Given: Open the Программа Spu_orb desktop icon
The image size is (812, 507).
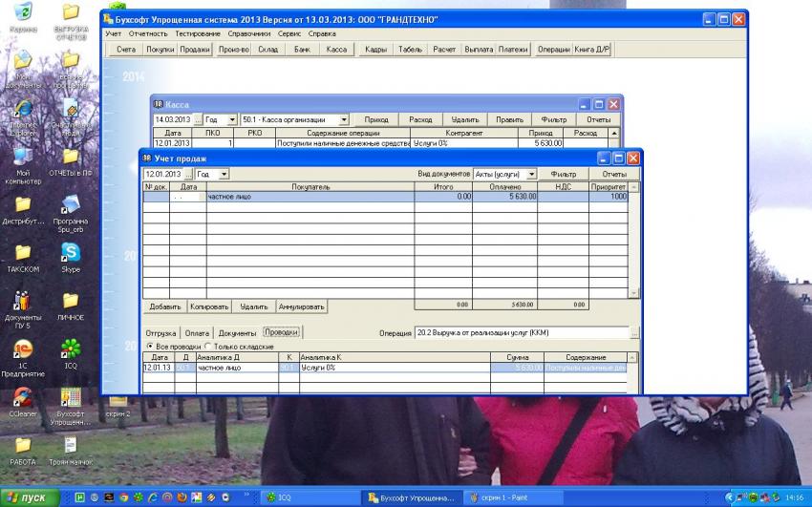Looking at the screenshot, I should 71,205.
